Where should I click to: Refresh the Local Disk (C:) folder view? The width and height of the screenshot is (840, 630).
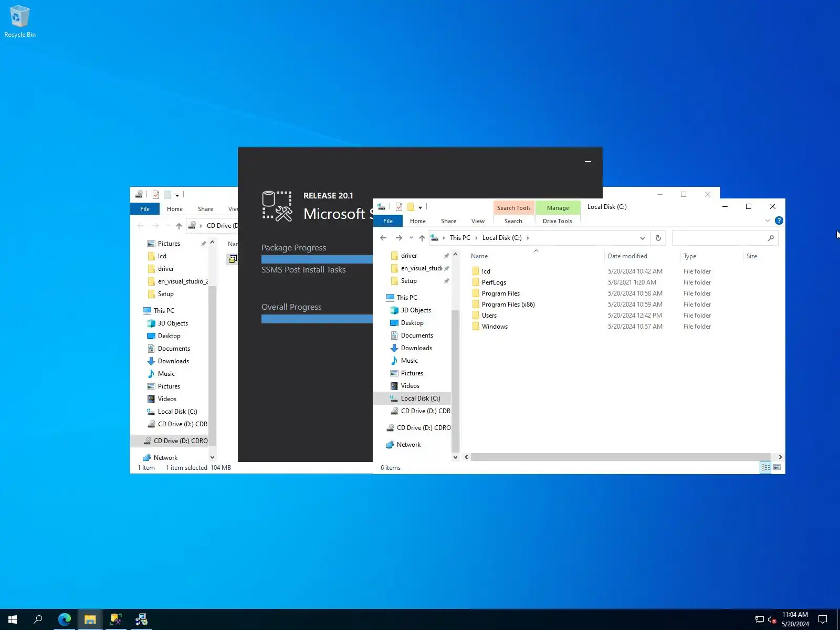coord(658,238)
